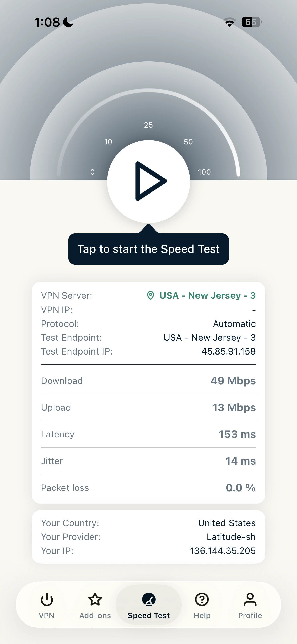This screenshot has width=297, height=644.
Task: Tap the battery indicator in status bar
Action: (251, 22)
